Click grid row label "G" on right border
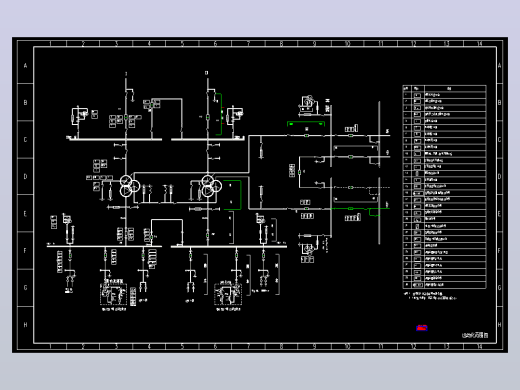The height and width of the screenshot is (390, 520). coord(499,288)
